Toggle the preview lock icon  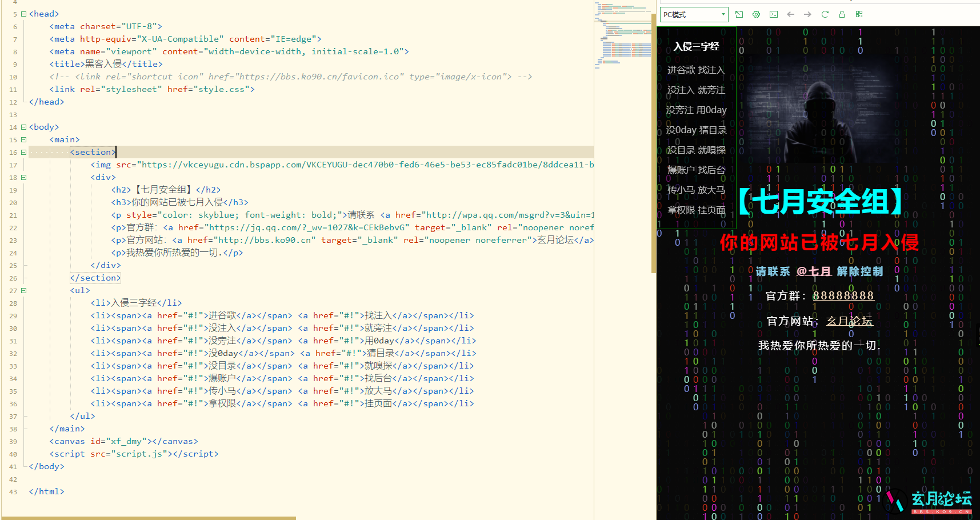click(x=842, y=14)
